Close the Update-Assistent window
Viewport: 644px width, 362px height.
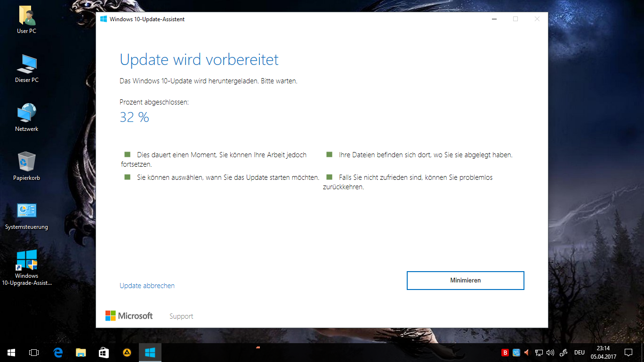[x=537, y=19]
